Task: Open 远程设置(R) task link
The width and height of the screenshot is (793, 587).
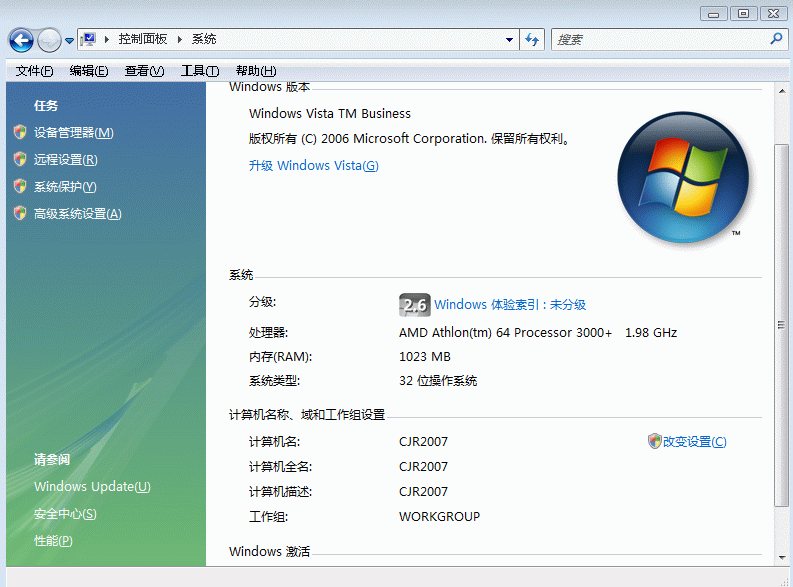Action: (66, 160)
